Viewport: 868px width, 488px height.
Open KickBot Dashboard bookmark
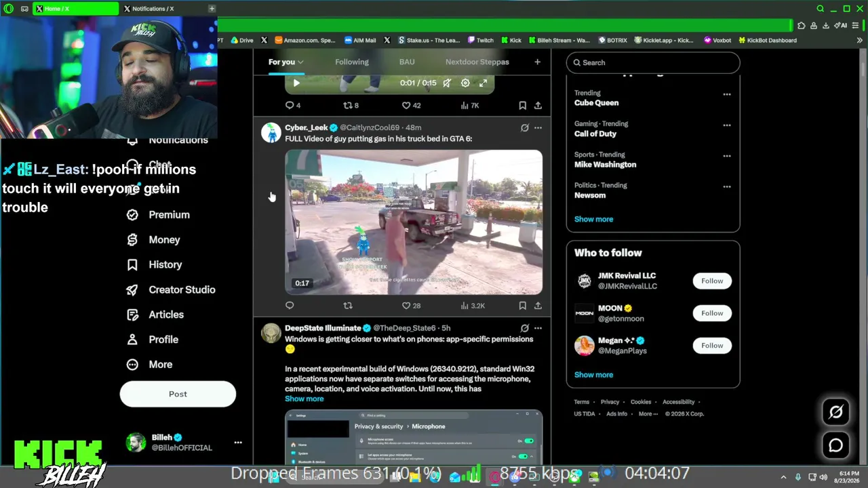click(x=767, y=41)
